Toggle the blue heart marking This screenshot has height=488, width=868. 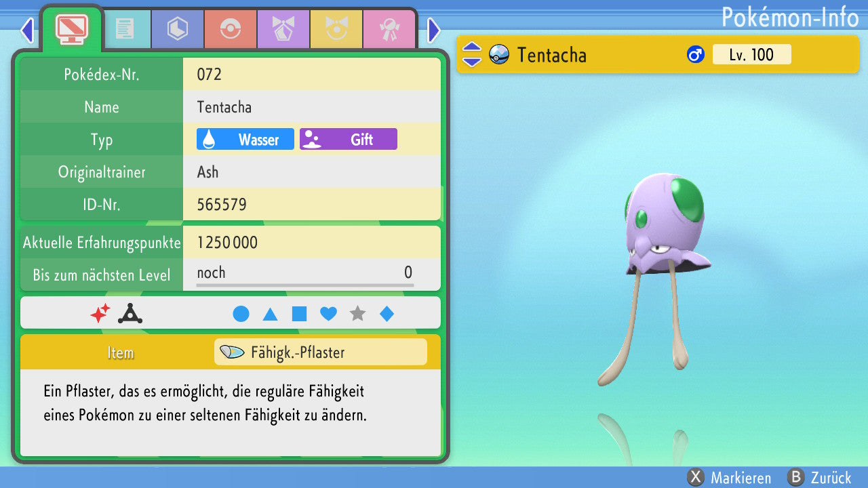(x=328, y=314)
